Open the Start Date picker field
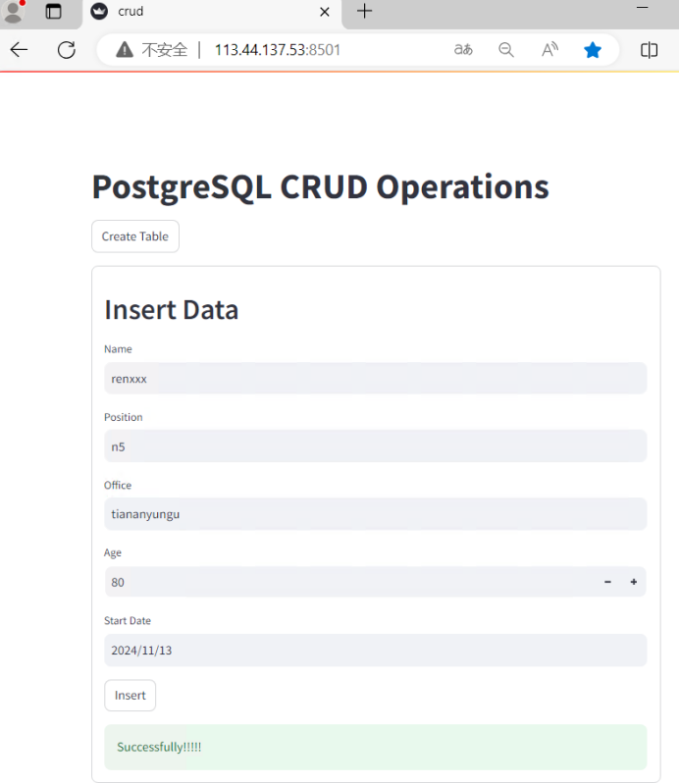Viewport: 679px width, 784px height. (x=375, y=650)
